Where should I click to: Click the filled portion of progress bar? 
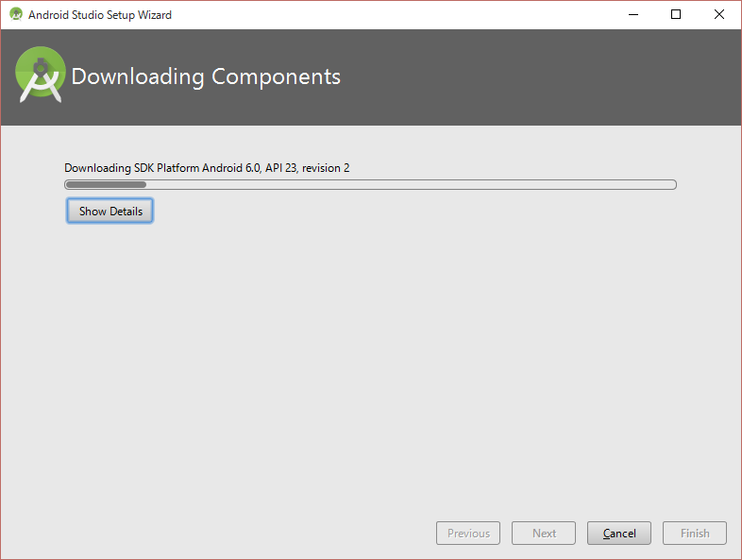(106, 184)
